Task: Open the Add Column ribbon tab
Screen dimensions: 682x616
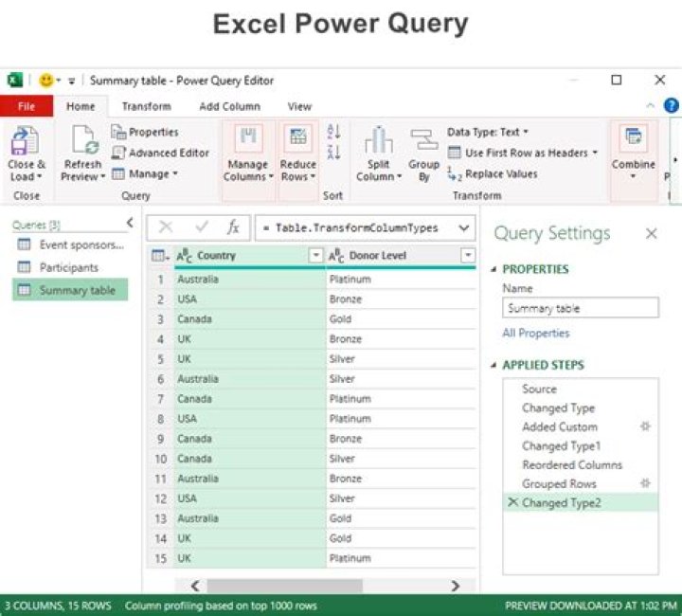Action: (229, 106)
